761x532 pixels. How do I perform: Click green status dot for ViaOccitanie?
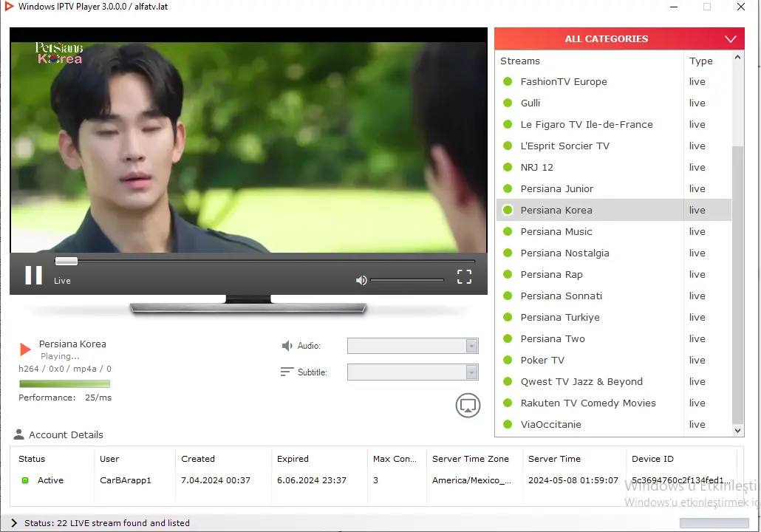(x=508, y=424)
